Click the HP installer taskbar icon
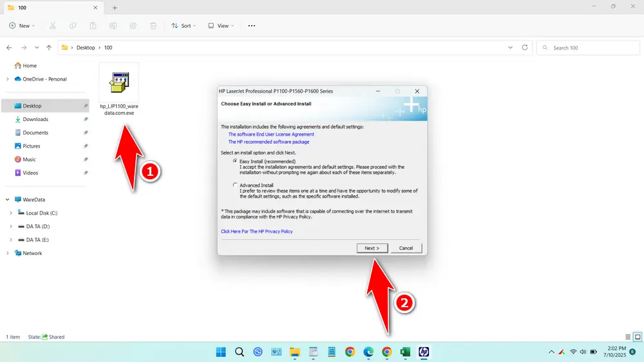The height and width of the screenshot is (362, 644). [x=424, y=352]
